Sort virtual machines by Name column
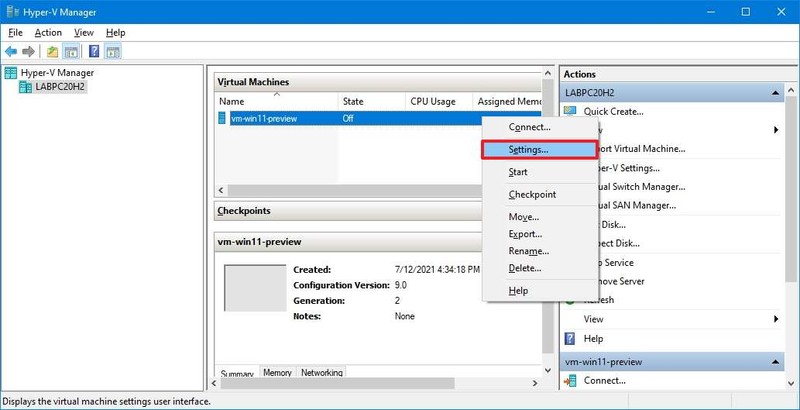 276,101
